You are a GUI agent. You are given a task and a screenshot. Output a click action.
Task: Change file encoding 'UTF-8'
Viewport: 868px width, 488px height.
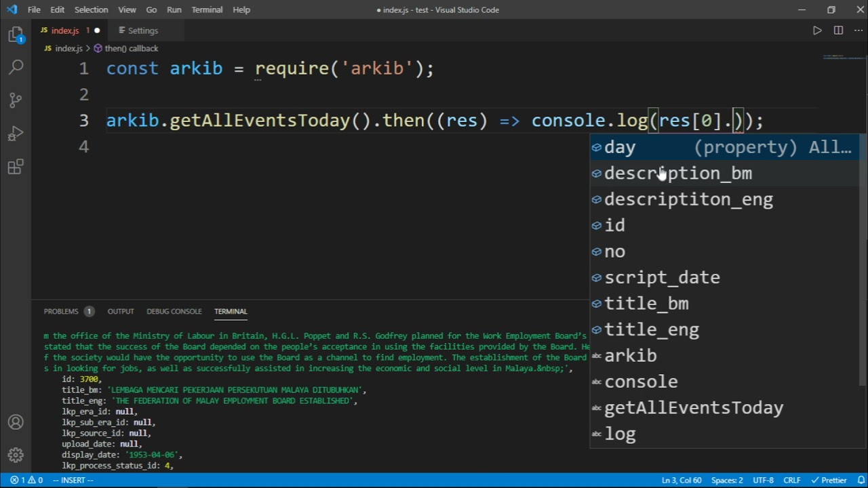tap(763, 481)
